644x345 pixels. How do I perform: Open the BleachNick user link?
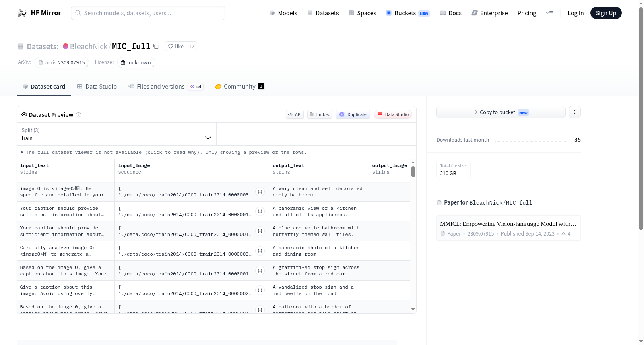89,46
